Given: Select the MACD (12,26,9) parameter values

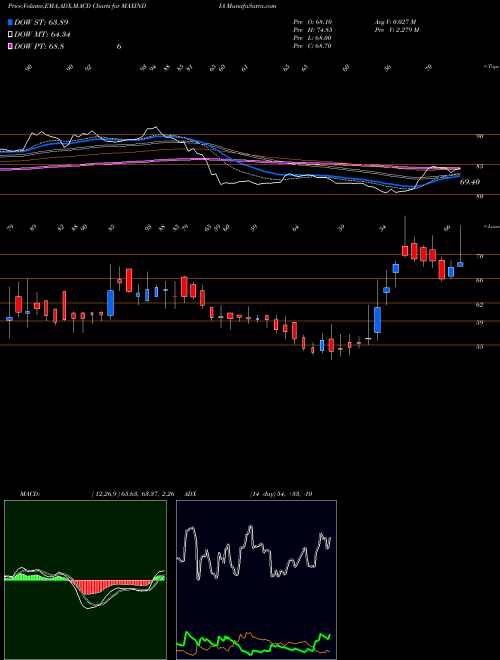Looking at the screenshot, I should coord(133,494).
